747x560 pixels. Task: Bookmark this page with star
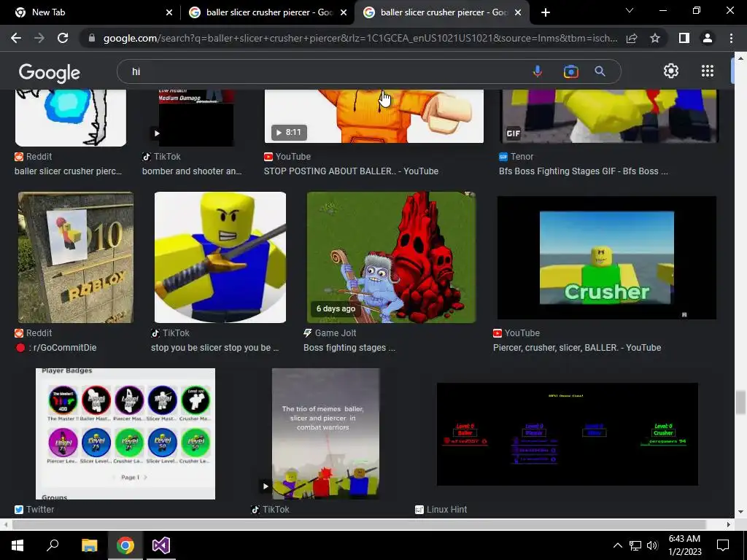coord(655,38)
